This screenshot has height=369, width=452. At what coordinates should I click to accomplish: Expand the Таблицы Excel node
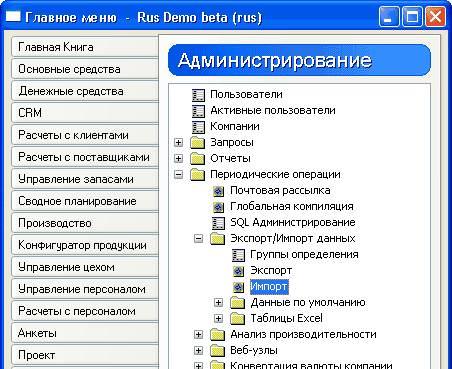[x=218, y=319]
